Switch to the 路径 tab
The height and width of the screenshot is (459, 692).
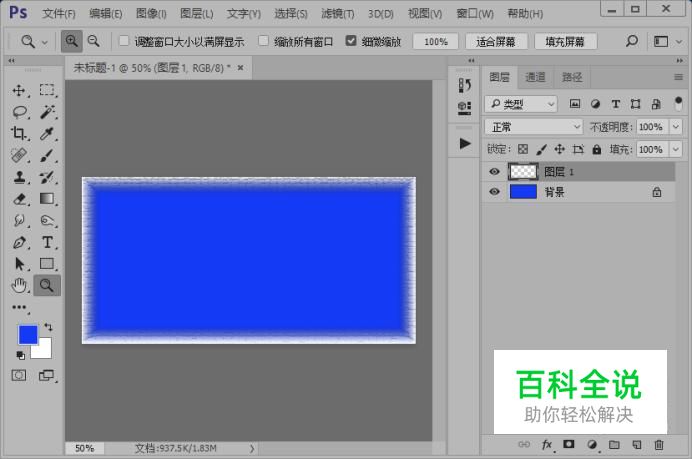click(x=572, y=78)
